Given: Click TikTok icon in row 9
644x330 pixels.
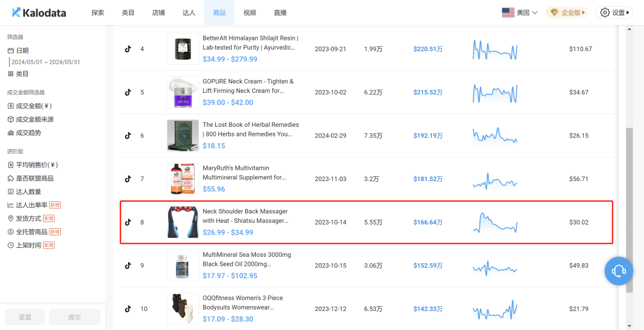Looking at the screenshot, I should click(x=128, y=266).
